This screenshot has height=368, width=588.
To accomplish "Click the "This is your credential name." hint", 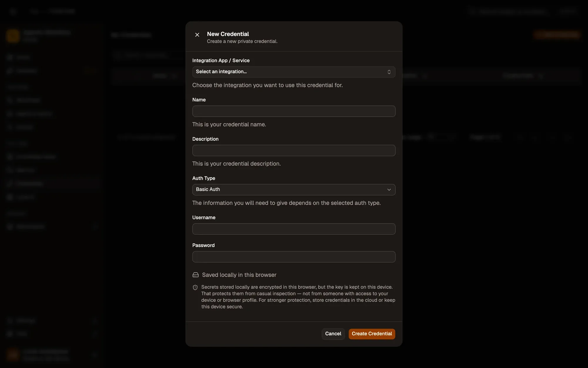I will (x=229, y=125).
